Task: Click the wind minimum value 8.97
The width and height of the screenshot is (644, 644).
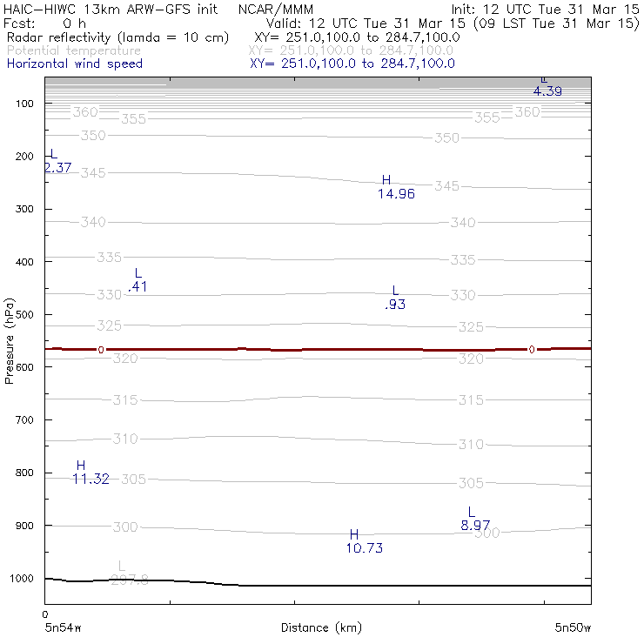Action: (475, 526)
